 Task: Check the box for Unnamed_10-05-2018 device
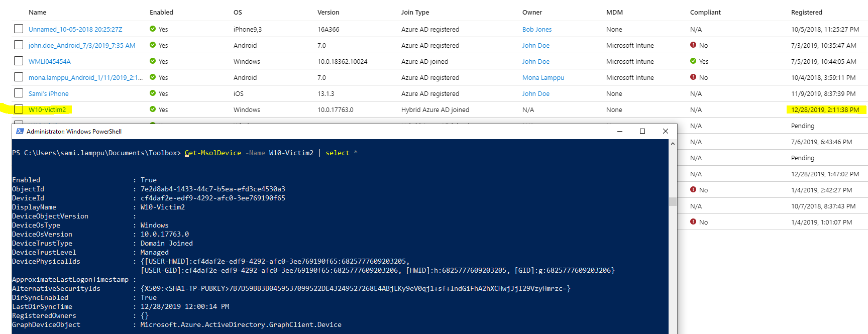(x=19, y=29)
